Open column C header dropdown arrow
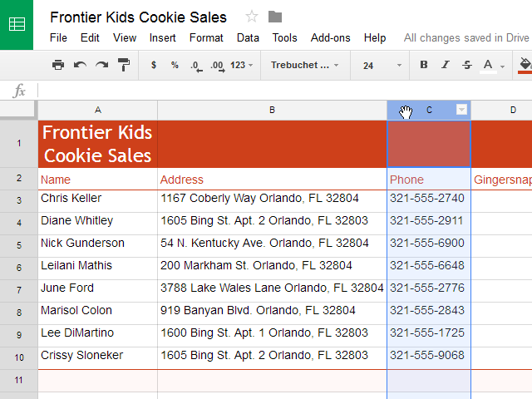Viewport: 532px width, 399px height. (x=462, y=110)
